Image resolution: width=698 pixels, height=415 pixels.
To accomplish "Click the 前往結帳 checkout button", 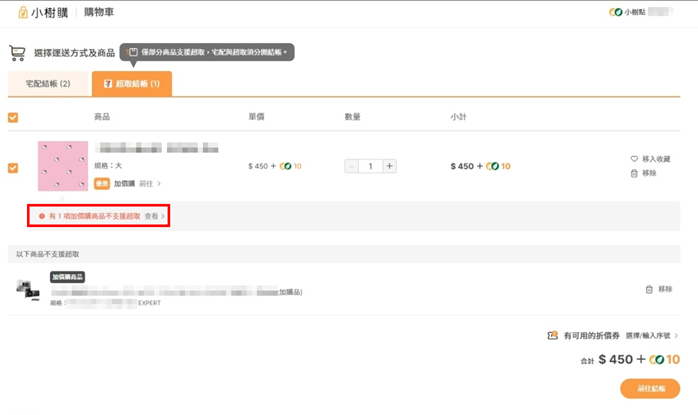I will tap(650, 388).
